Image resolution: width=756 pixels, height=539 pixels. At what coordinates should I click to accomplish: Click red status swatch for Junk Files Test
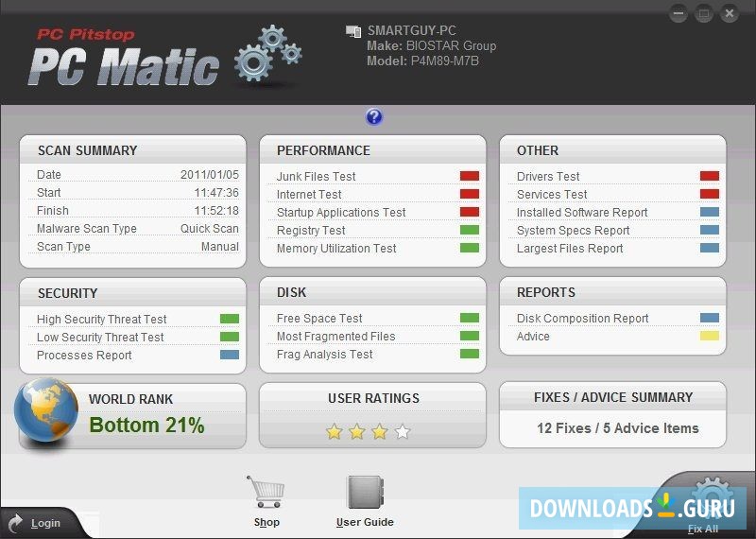pos(469,176)
